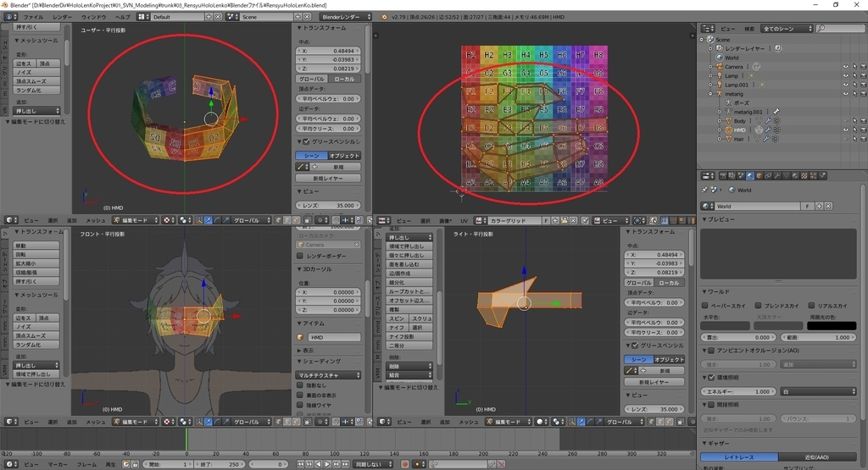This screenshot has width=868, height=470.
Task: Collapse the metarig tree item
Action: [x=710, y=93]
